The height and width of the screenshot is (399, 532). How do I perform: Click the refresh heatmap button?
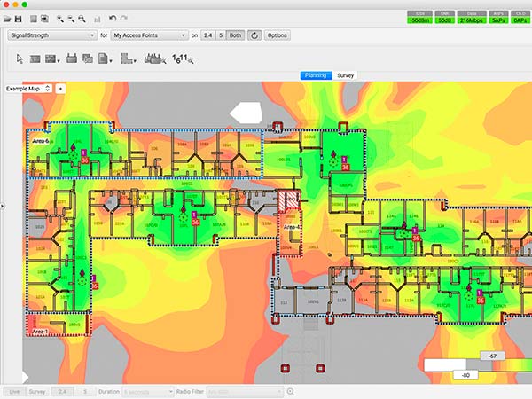point(254,35)
